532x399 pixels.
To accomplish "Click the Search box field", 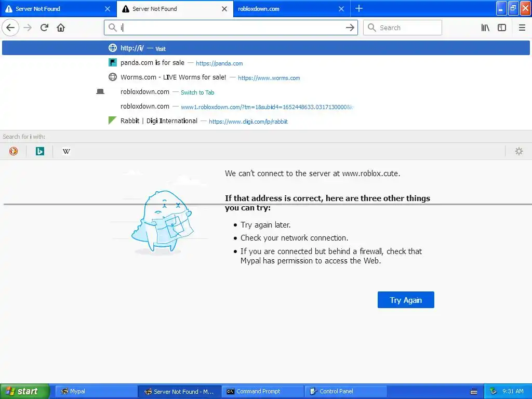I will coord(403,28).
